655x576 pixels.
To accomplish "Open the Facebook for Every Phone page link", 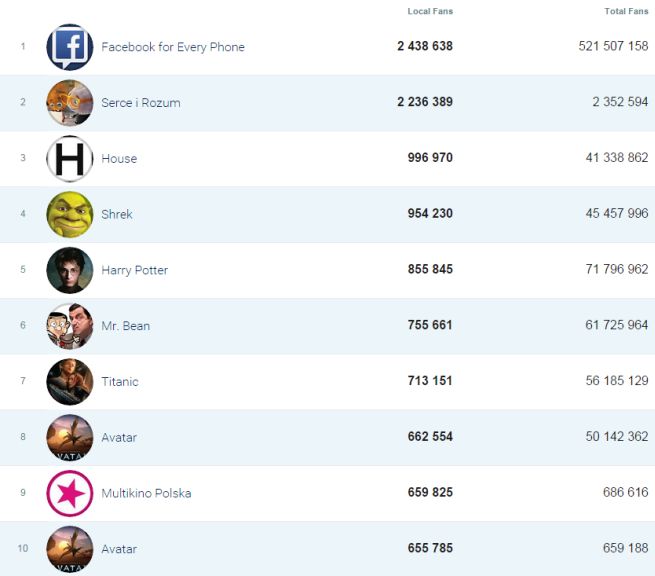I will pos(173,47).
